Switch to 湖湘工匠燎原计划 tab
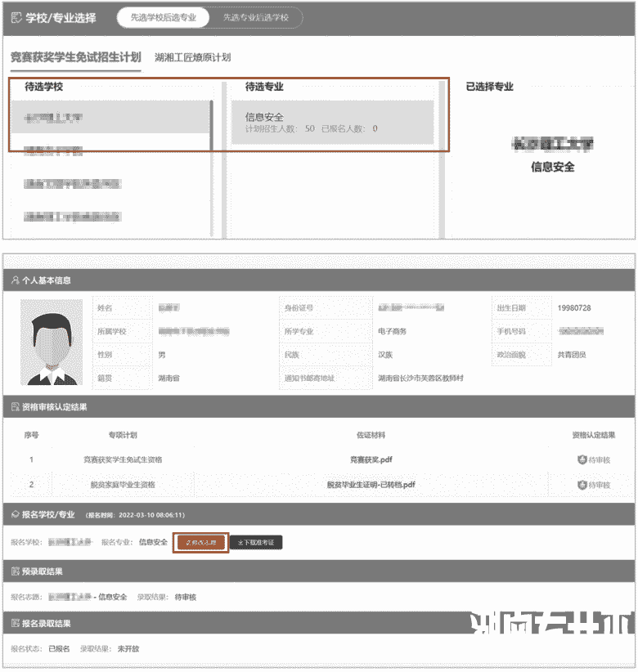The height and width of the screenshot is (672, 638). pyautogui.click(x=192, y=57)
